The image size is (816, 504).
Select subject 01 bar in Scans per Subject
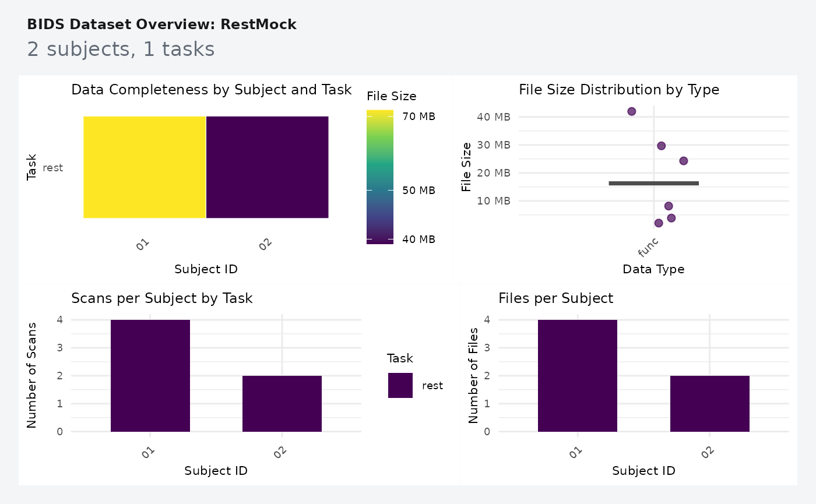(x=150, y=376)
